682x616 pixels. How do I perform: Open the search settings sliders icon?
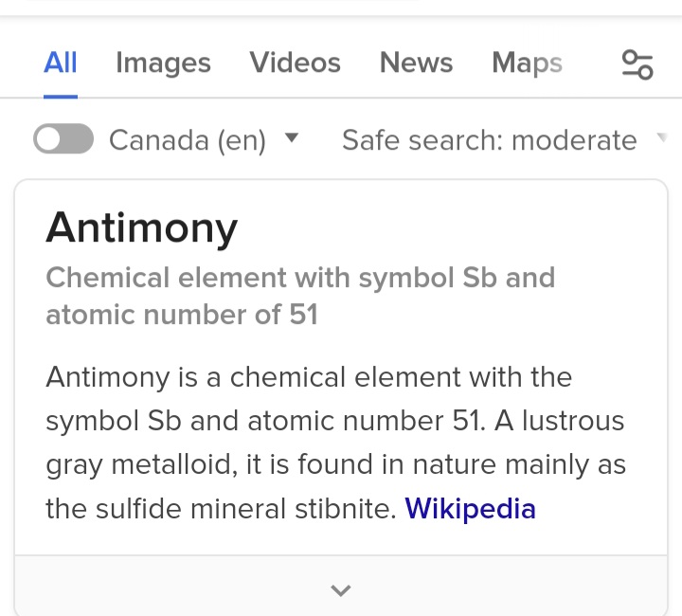[x=637, y=64]
